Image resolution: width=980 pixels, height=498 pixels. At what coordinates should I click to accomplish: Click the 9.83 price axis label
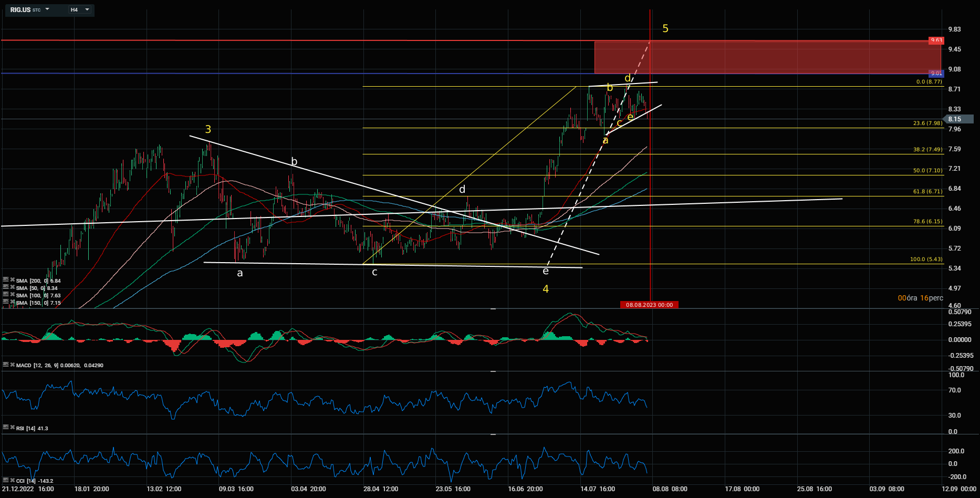coord(954,29)
